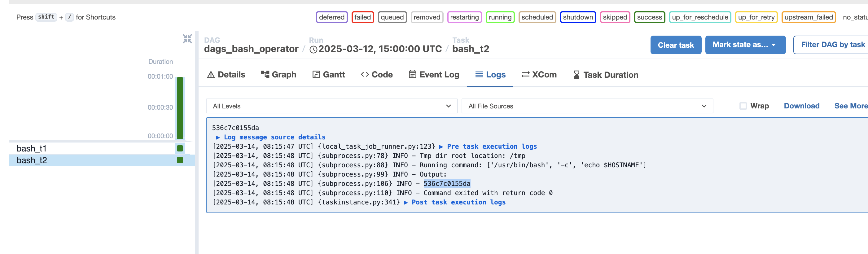The image size is (868, 254).
Task: Filter by scheduled status badge
Action: [x=537, y=17]
